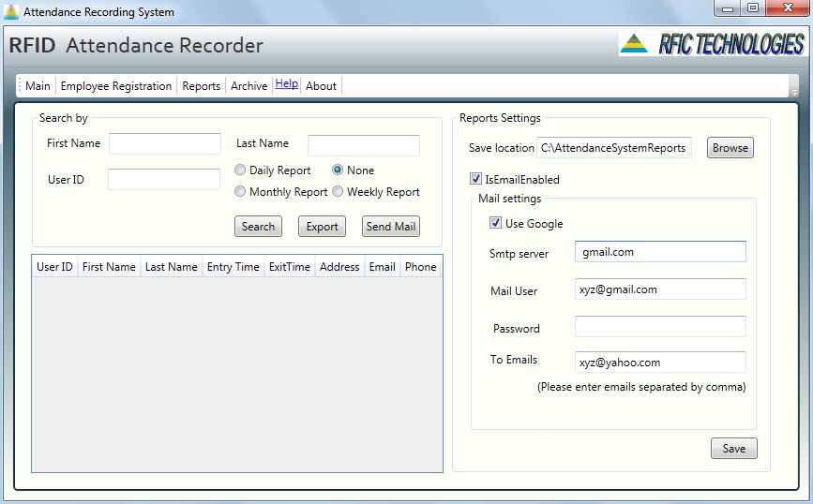Open the toolbar overflow arrow

pyautogui.click(x=793, y=86)
